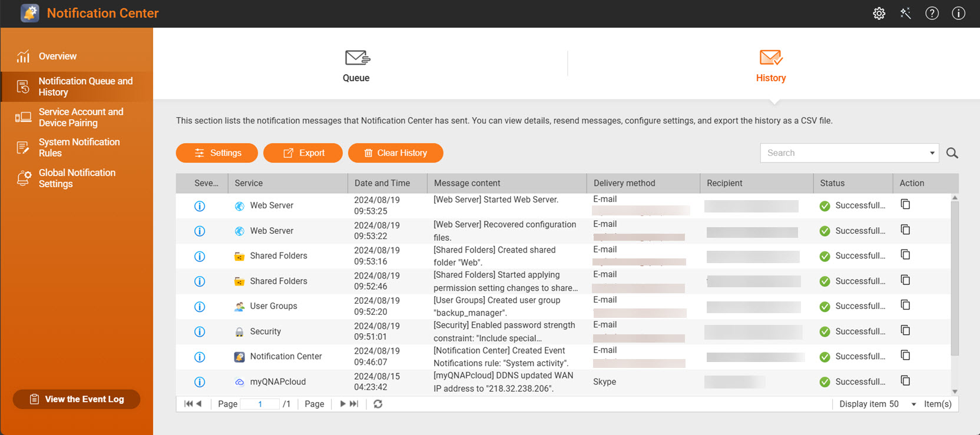This screenshot has height=435, width=980.
Task: Click the wizard wand icon in title bar
Action: [906, 14]
